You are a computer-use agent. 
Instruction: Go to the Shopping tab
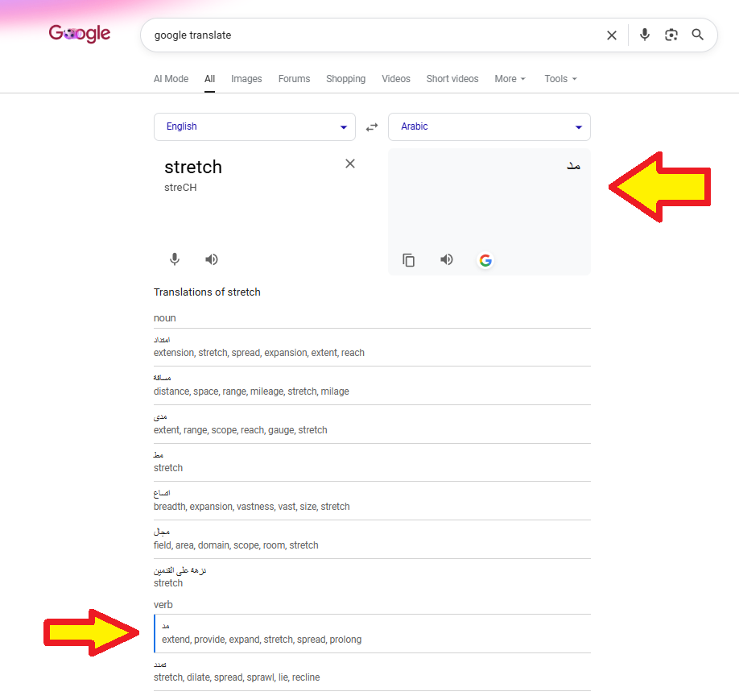[345, 79]
